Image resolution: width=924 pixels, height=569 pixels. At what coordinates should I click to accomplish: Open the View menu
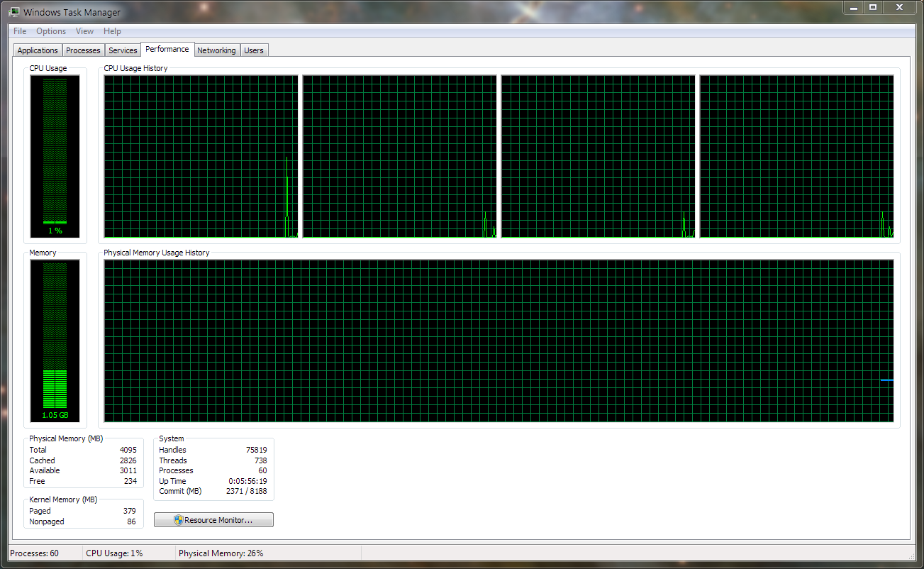pos(84,31)
